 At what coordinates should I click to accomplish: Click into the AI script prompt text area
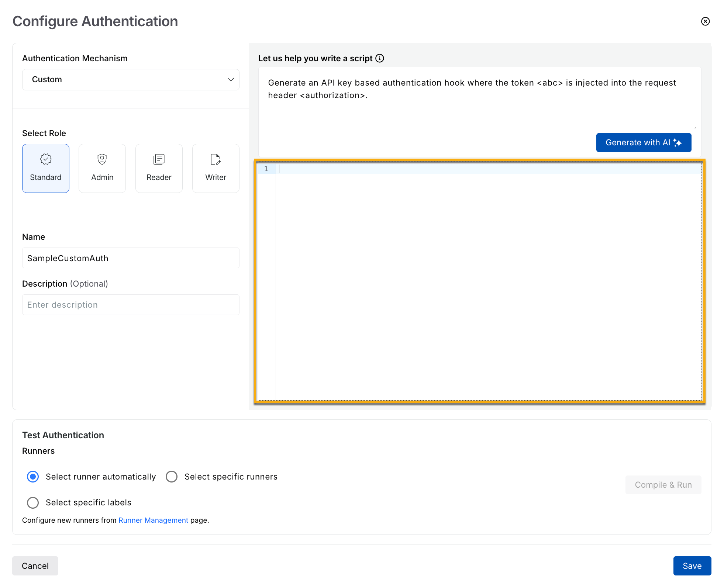click(479, 98)
